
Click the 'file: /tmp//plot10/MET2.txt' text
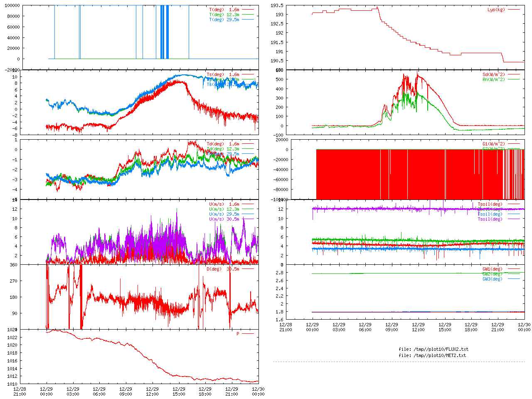point(432,356)
